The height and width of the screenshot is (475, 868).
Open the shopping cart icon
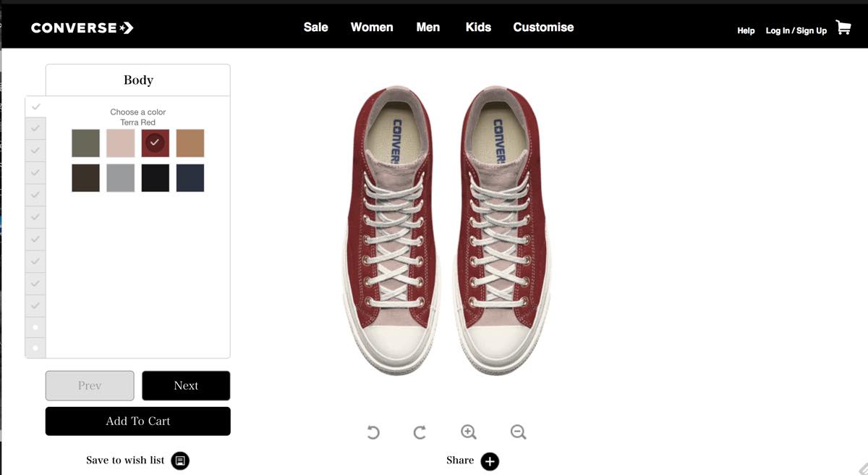click(x=843, y=28)
